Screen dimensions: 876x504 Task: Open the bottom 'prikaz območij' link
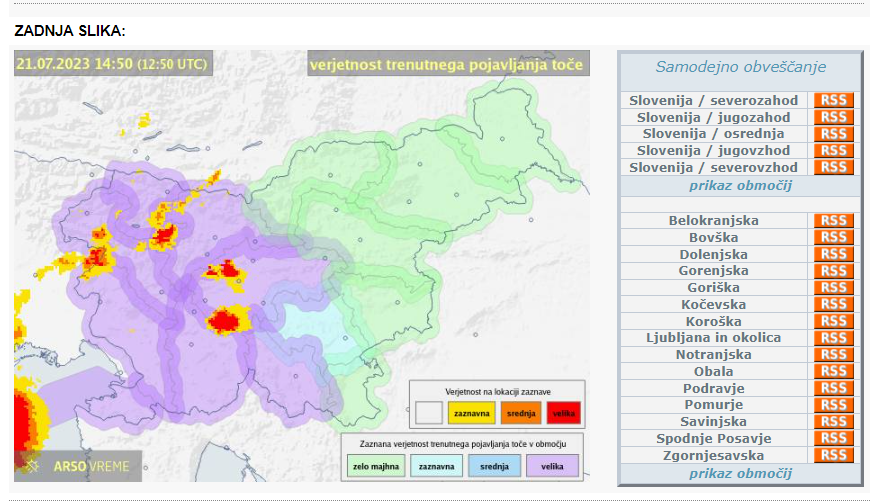coord(740,473)
